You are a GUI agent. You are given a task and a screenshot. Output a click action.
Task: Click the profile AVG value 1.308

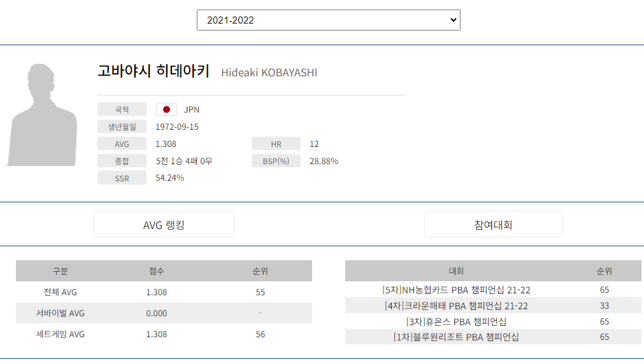tap(166, 144)
